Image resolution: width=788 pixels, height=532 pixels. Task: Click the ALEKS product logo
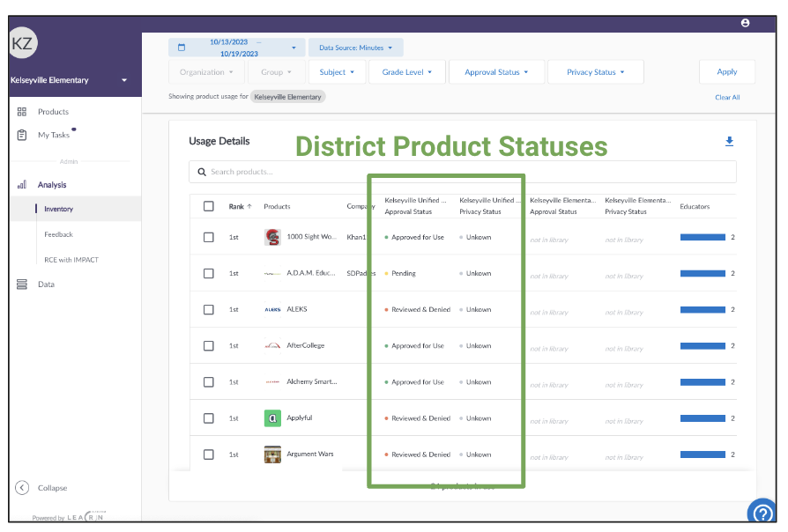[x=272, y=309]
